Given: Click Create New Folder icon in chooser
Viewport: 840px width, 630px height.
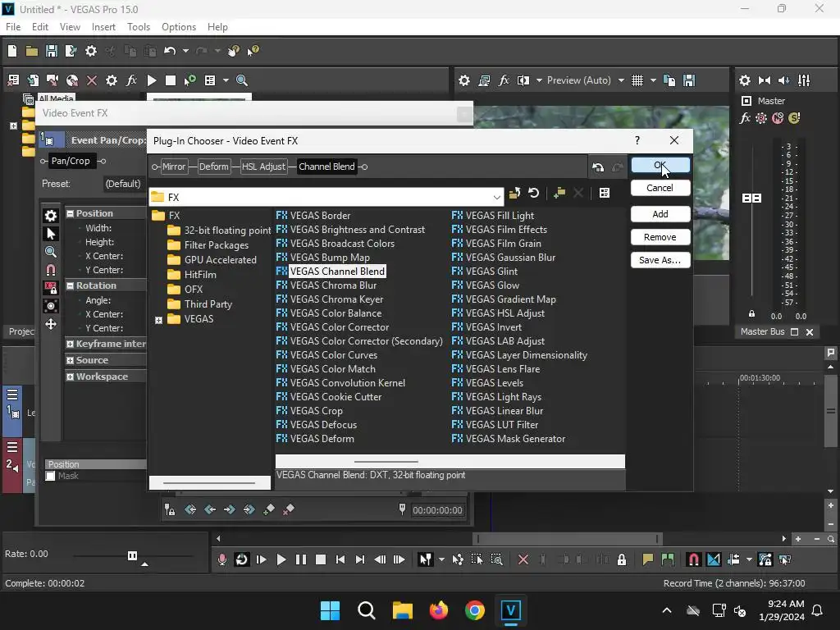Looking at the screenshot, I should pyautogui.click(x=559, y=193).
